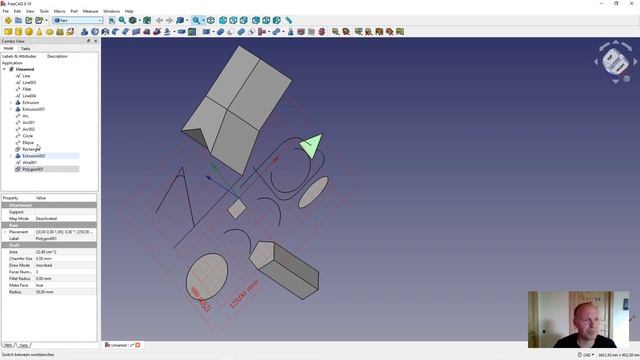The height and width of the screenshot is (360, 640).
Task: Create a Cylinder primitive
Action: [x=18, y=31]
